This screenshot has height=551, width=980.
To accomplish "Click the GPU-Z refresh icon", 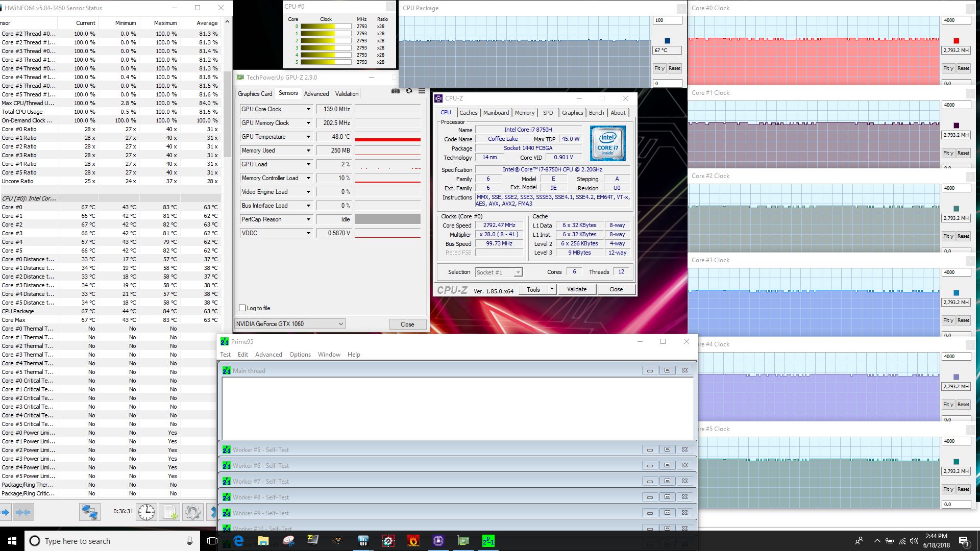I will (x=409, y=91).
